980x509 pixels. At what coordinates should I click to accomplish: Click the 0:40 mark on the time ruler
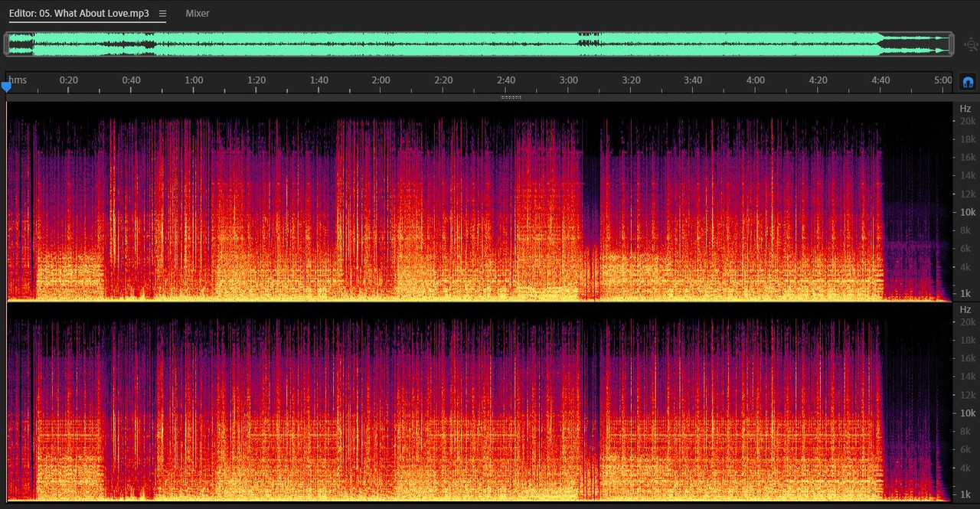(131, 80)
